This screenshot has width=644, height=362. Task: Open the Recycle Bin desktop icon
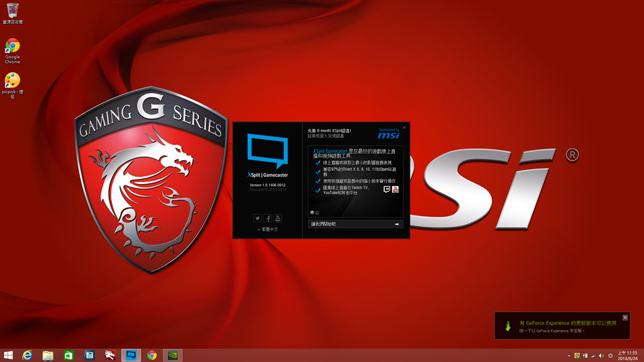pyautogui.click(x=13, y=14)
